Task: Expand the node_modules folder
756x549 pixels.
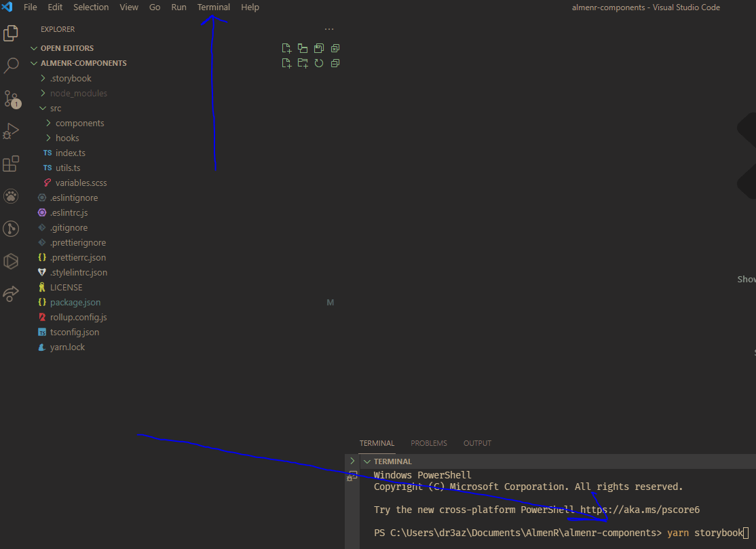Action: point(43,93)
